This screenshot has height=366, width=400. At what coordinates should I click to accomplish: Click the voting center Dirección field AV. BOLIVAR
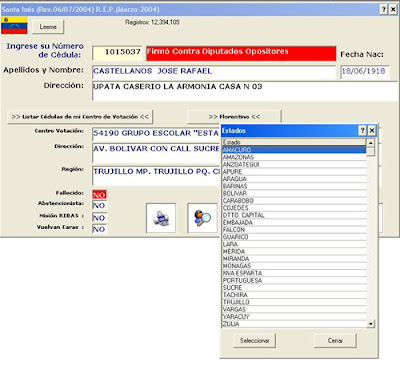[156, 153]
